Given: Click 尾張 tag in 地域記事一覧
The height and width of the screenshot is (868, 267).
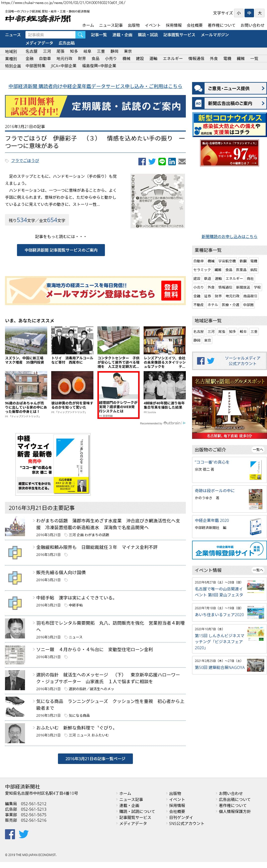Looking at the screenshot, I should pyautogui.click(x=222, y=332).
